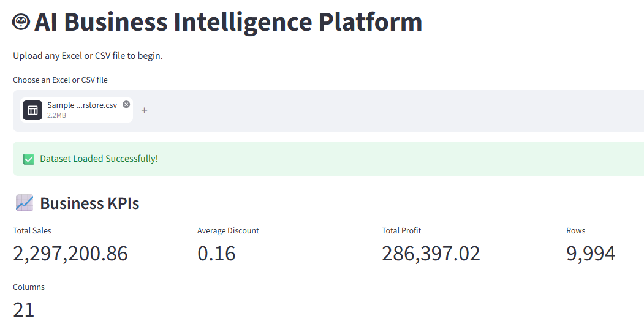644x321 pixels.
Task: Click the plus icon to add file
Action: tap(144, 110)
